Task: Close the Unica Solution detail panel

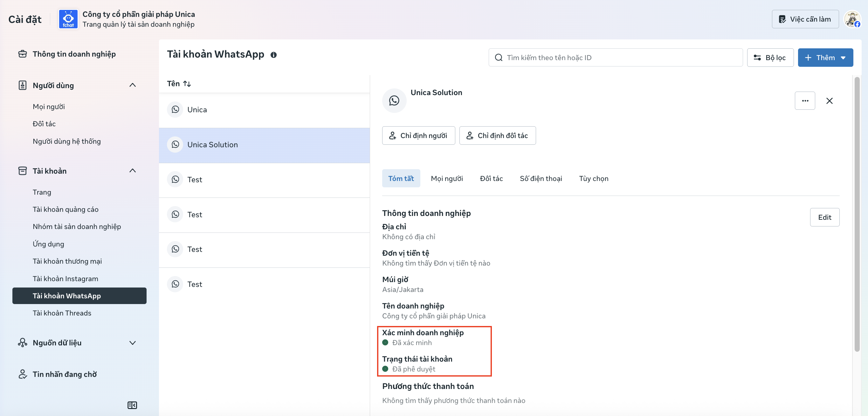Action: pyautogui.click(x=830, y=101)
